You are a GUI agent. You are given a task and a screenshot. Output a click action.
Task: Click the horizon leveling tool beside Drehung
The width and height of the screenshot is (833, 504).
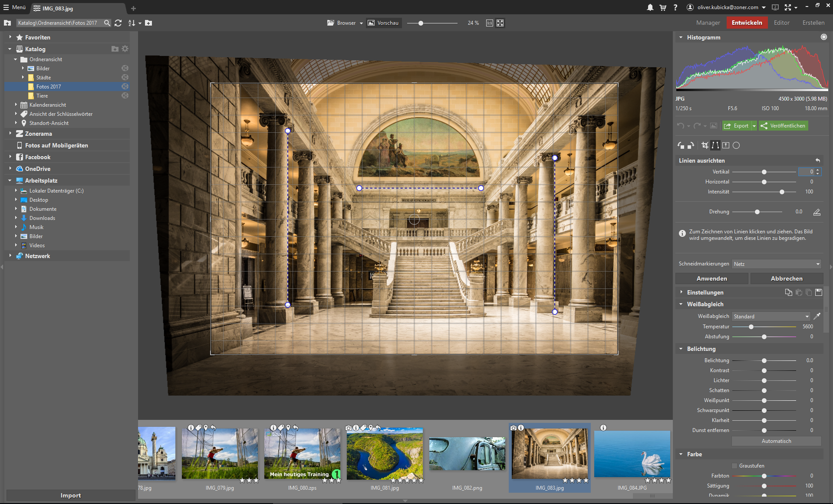point(817,212)
